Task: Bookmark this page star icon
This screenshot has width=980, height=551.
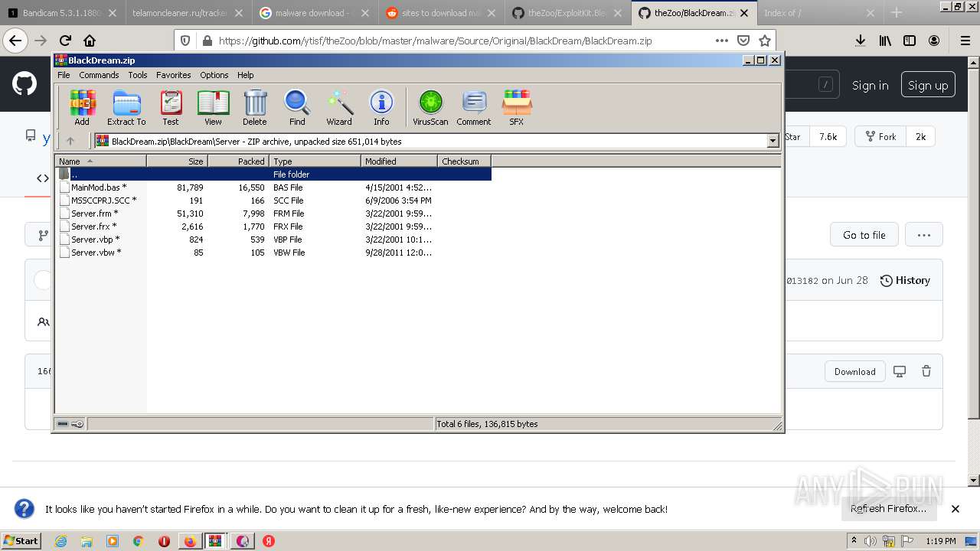Action: (764, 41)
